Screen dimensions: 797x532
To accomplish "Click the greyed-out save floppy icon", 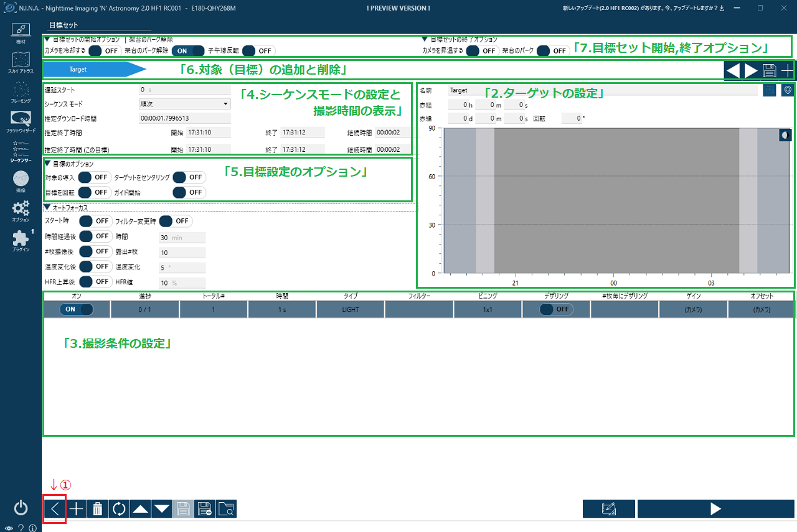I will (183, 509).
